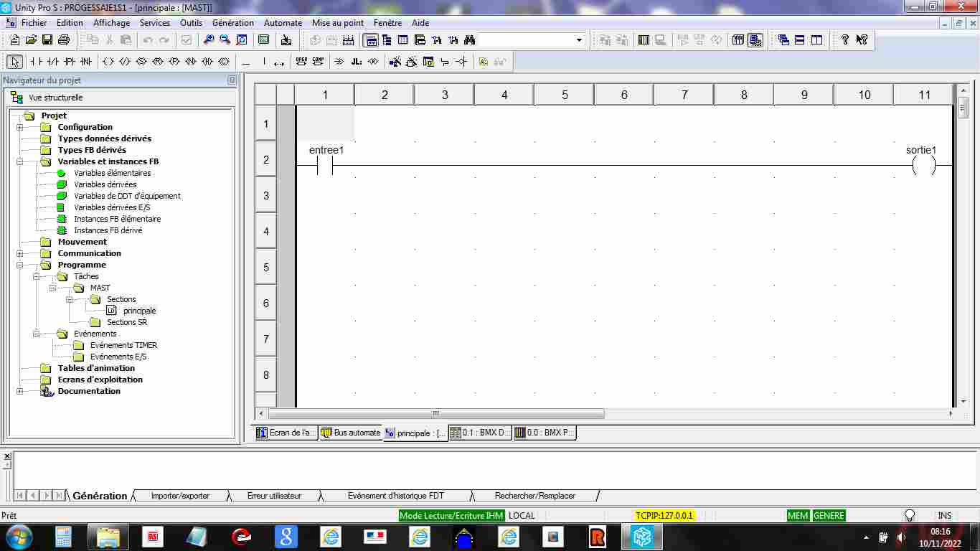Switch to the Bus automate tab
Viewport: 980px width, 551px height.
pos(351,433)
